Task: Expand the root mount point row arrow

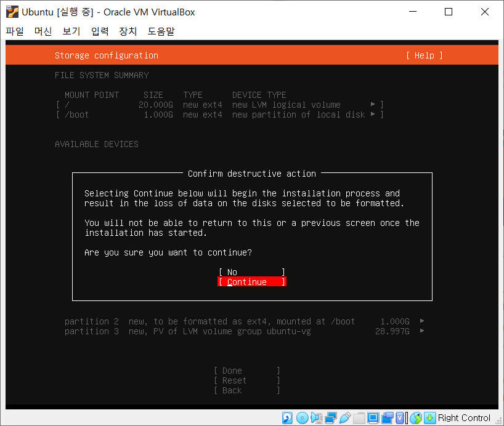Action: (x=373, y=105)
